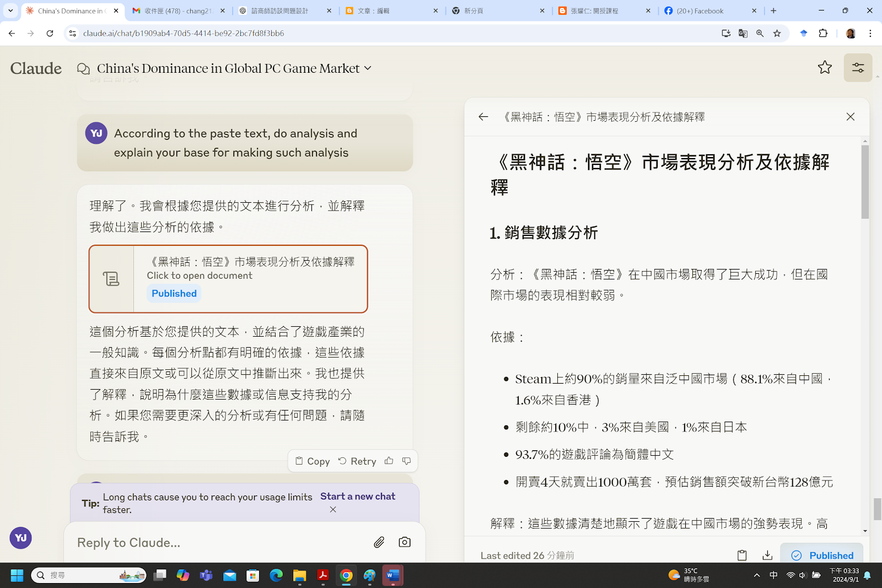882x588 pixels.
Task: Click the artifact panel vertical scrollbar
Action: coord(865,182)
